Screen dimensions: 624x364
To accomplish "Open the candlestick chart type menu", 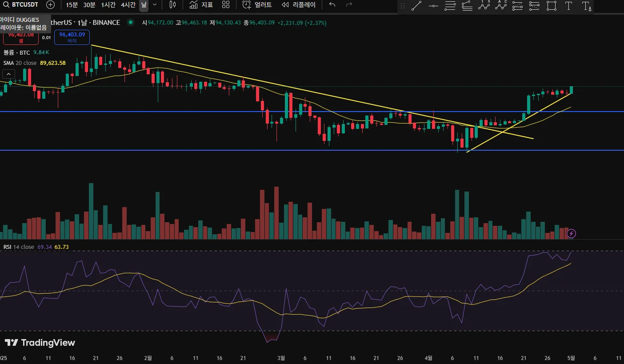I will [172, 5].
